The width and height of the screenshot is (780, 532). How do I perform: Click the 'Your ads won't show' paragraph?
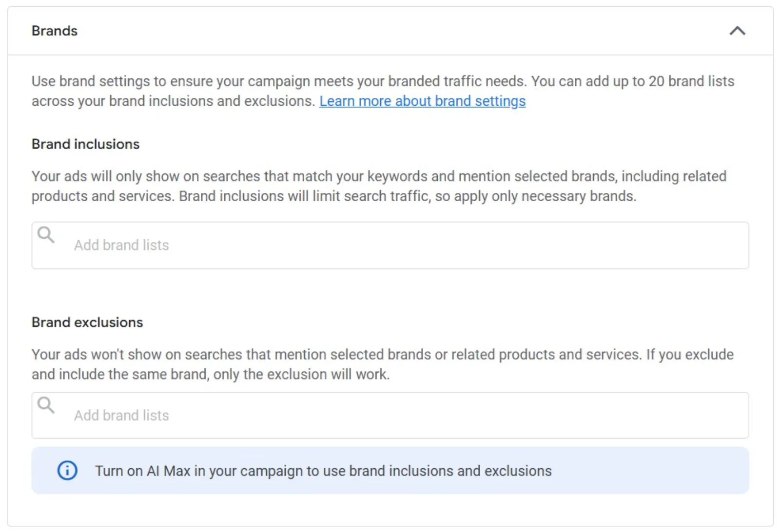tap(383, 364)
